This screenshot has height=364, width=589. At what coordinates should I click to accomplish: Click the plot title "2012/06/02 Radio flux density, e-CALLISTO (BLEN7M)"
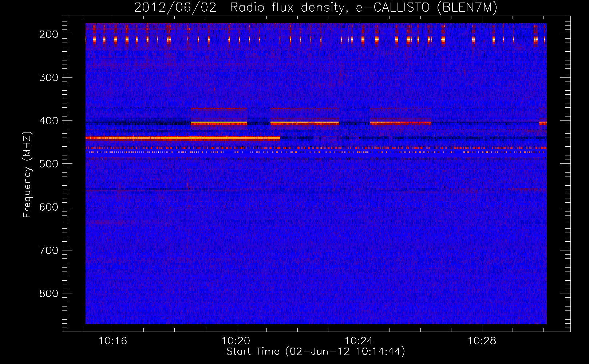point(316,8)
